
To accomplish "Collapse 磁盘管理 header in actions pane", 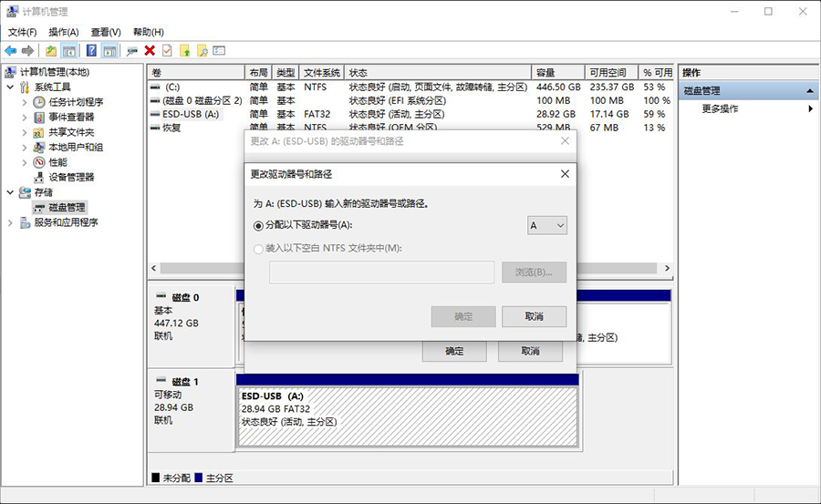I will click(810, 91).
